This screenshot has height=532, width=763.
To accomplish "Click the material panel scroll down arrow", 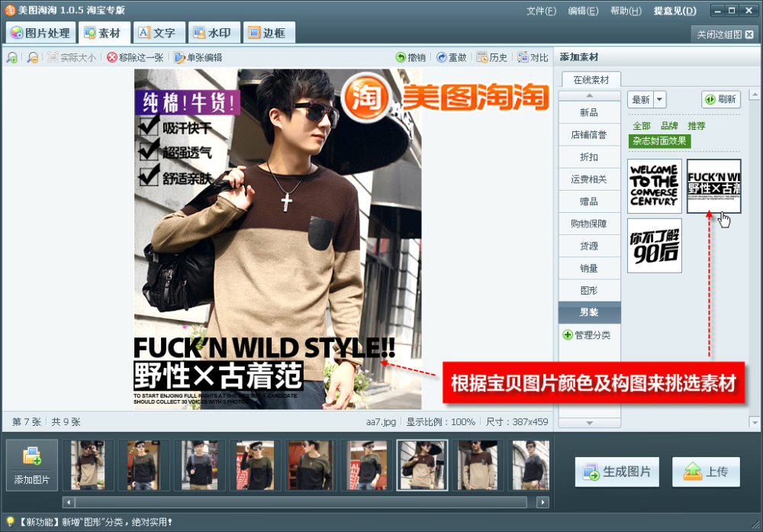I will click(x=755, y=423).
